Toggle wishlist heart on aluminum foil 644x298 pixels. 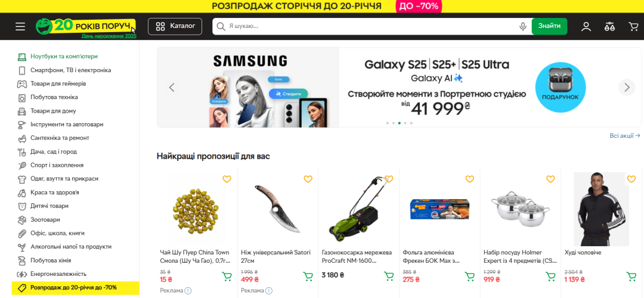[x=469, y=179]
